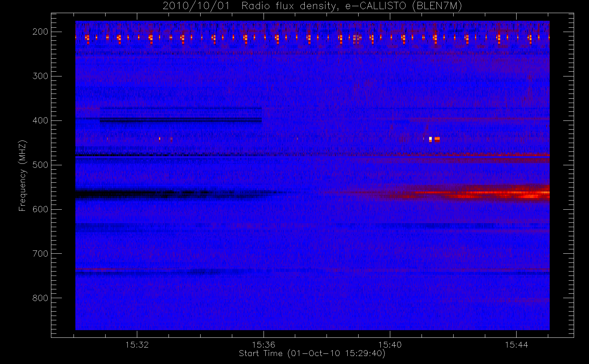589x364 pixels.
Task: Click the 15:36 time tick label
Action: tap(263, 345)
